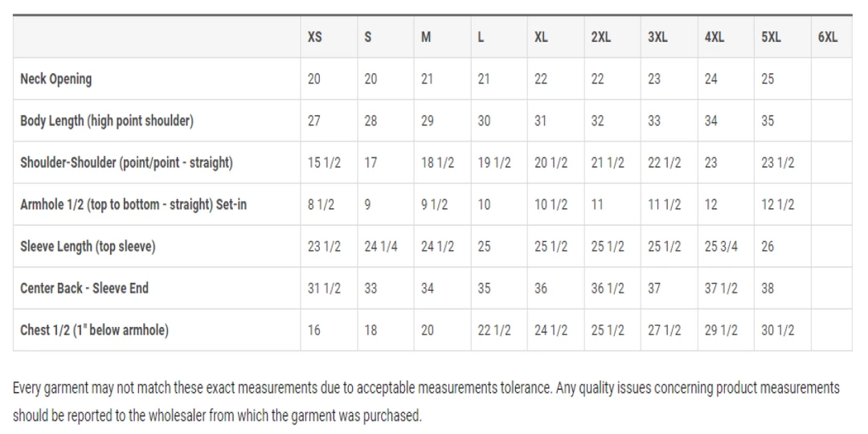
Task: Select the Sleeve Length row label
Action: (88, 246)
